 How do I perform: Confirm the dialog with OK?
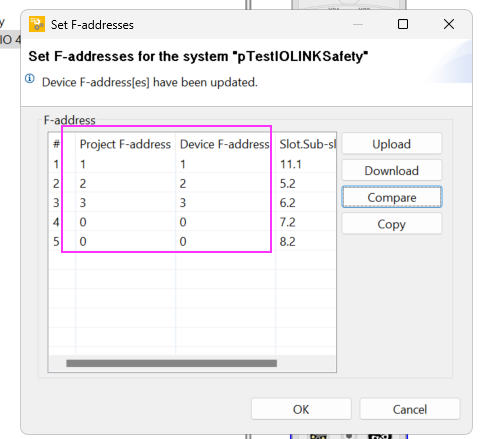[x=301, y=409]
